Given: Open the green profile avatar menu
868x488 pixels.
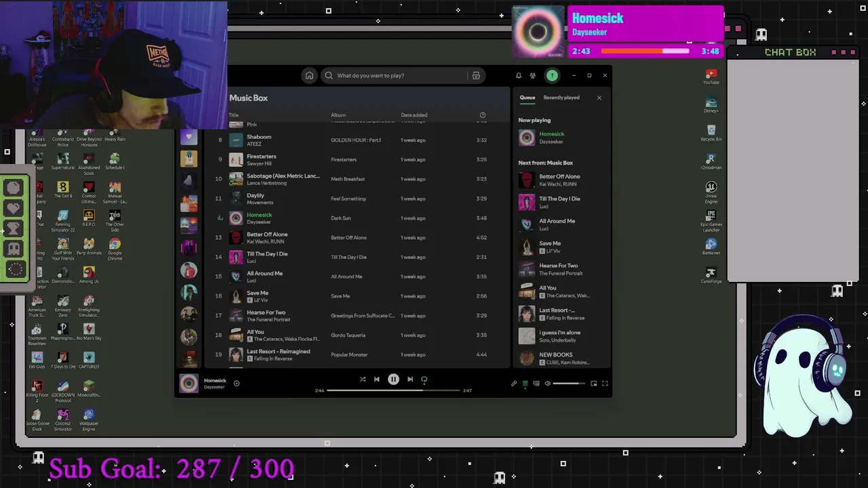Looking at the screenshot, I should click(x=552, y=76).
